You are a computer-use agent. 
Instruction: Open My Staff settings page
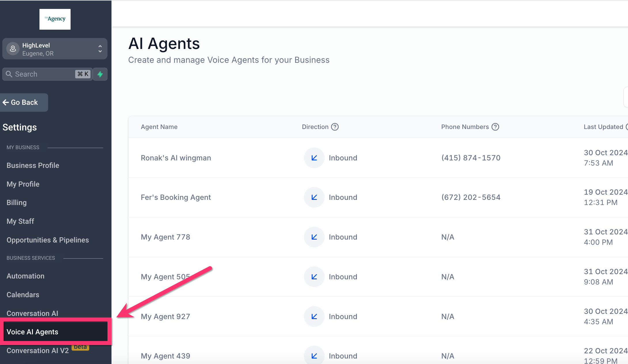(x=20, y=221)
